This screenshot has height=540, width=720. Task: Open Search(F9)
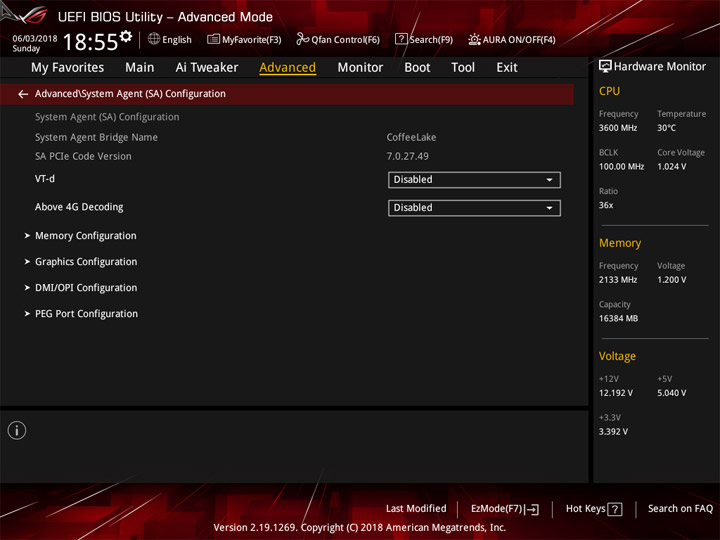(424, 39)
